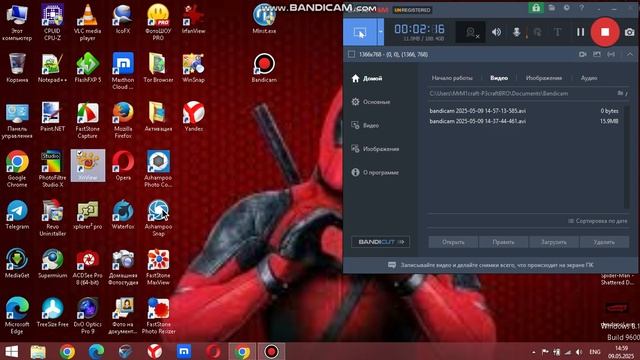The image size is (640, 360).
Task: Open Видео settings in sidebar
Action: tap(365, 125)
